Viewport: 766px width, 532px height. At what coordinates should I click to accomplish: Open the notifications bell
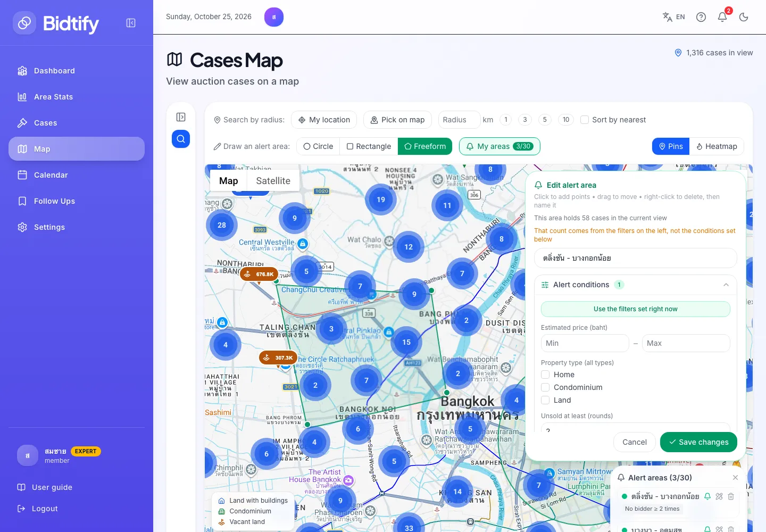[722, 17]
